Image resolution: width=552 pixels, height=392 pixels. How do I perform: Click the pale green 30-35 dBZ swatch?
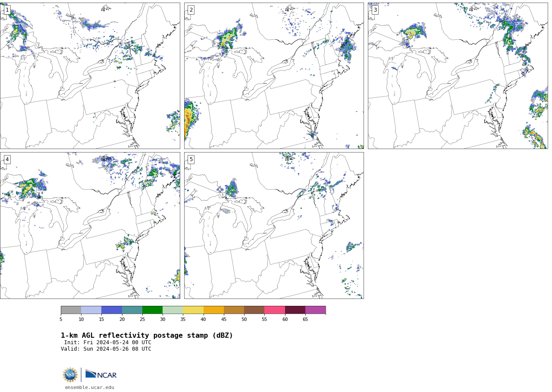[x=172, y=310]
